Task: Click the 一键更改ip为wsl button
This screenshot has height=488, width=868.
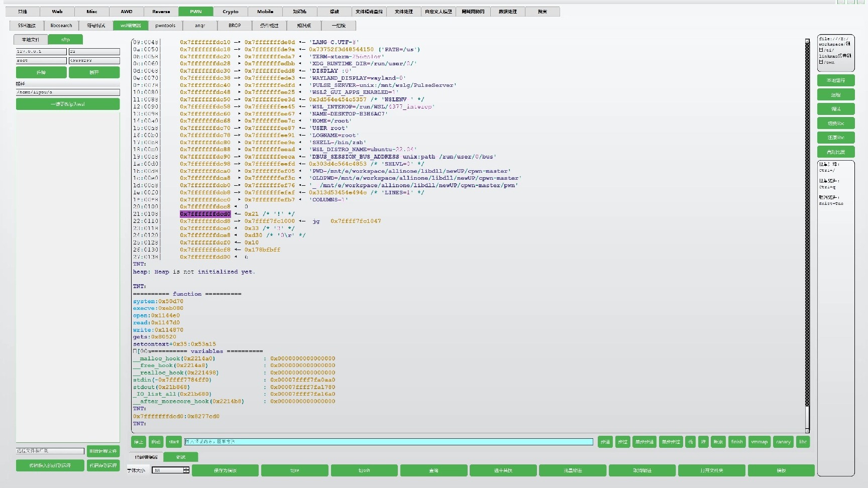Action: tap(68, 104)
